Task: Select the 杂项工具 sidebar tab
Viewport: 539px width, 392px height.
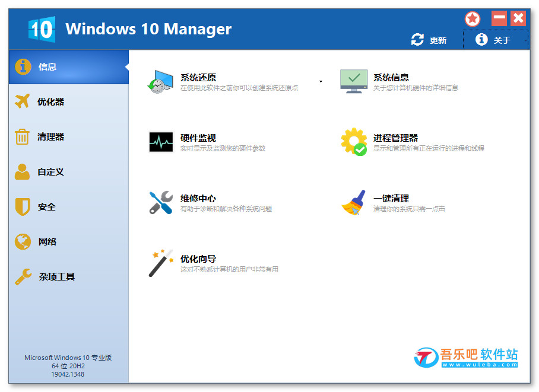Action: (x=69, y=277)
